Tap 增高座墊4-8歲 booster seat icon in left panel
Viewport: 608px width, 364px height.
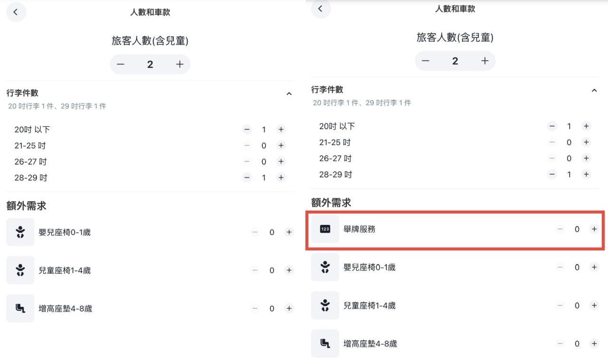click(20, 308)
